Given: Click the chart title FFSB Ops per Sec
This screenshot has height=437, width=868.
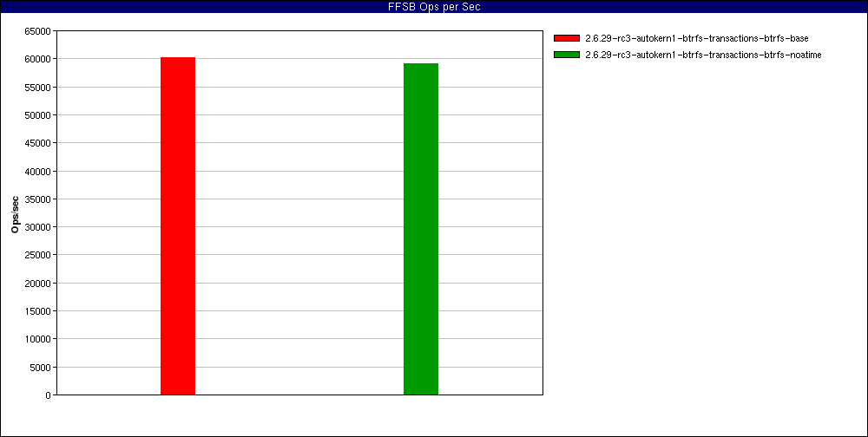Looking at the screenshot, I should pyautogui.click(x=434, y=7).
